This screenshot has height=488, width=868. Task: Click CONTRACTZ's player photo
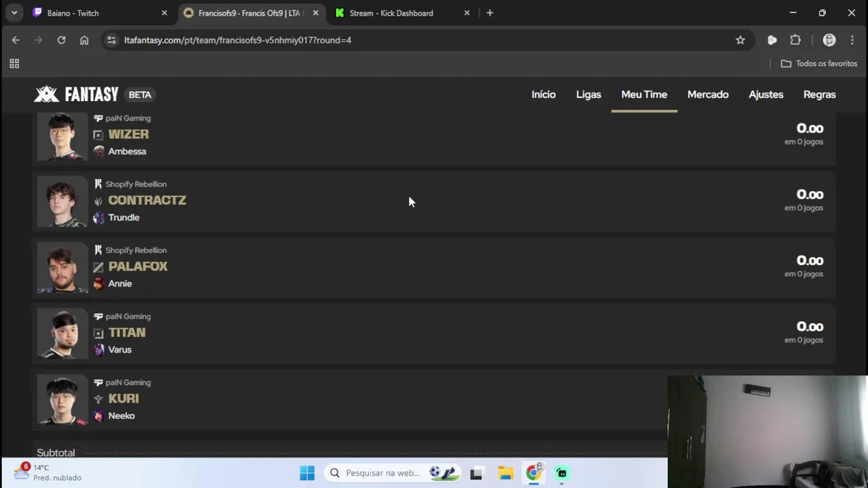tap(62, 202)
